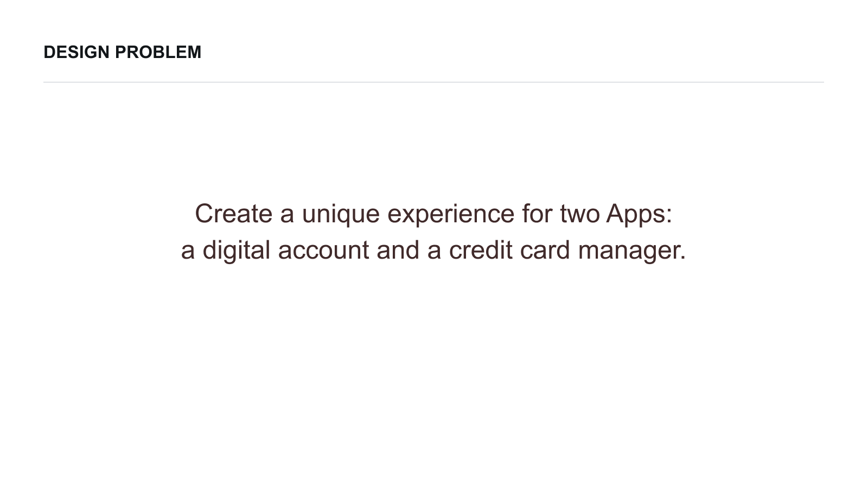Image resolution: width=868 pixels, height=488 pixels.
Task: Click the word "and" in the second line
Action: 398,251
